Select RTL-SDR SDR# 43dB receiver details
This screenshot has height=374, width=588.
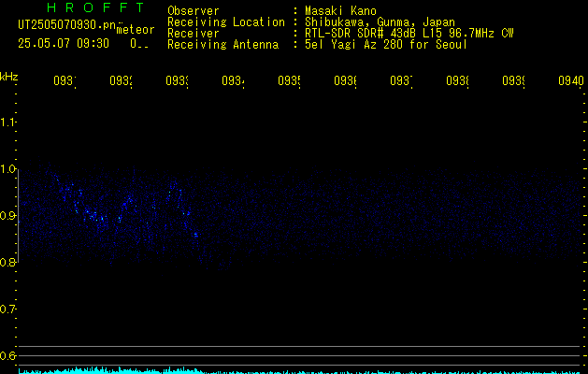coord(409,34)
